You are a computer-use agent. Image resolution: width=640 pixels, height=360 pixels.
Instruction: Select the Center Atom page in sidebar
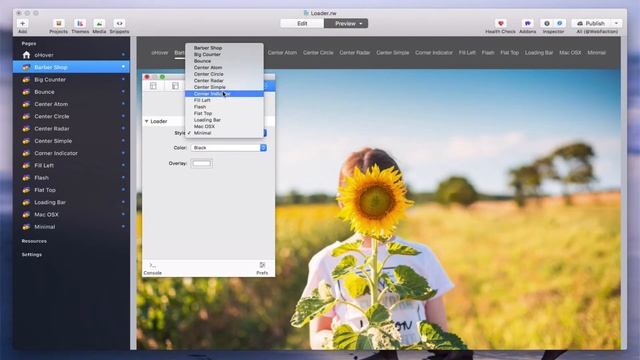pyautogui.click(x=71, y=104)
